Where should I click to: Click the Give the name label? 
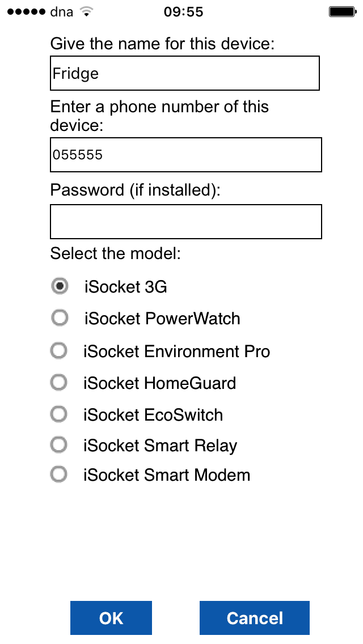[162, 43]
